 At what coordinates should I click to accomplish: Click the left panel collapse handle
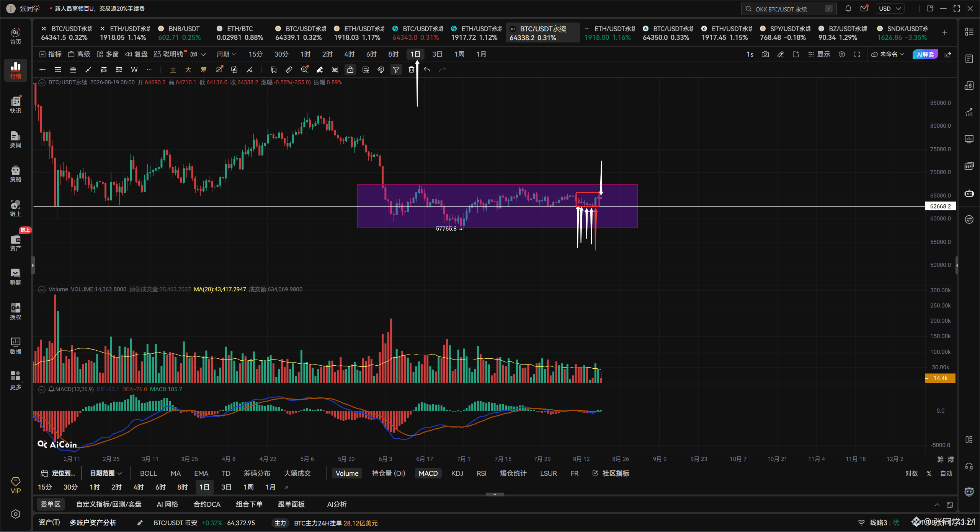tap(33, 265)
